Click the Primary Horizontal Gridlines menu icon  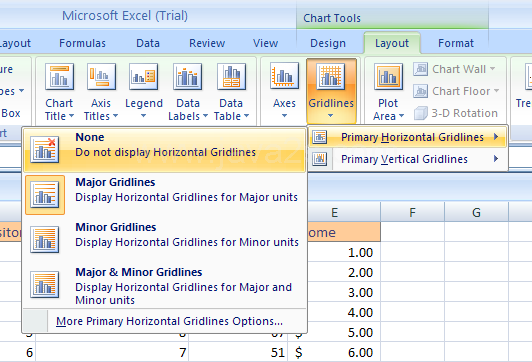(320, 137)
